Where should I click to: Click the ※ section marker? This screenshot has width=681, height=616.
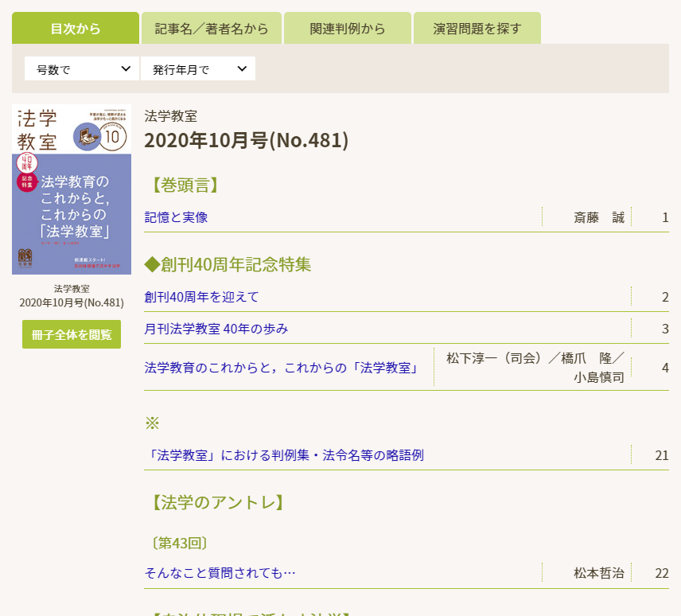[153, 423]
